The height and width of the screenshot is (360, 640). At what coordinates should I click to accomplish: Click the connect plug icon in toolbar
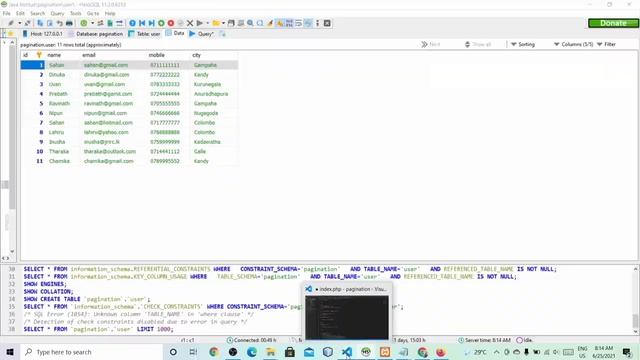(x=11, y=23)
